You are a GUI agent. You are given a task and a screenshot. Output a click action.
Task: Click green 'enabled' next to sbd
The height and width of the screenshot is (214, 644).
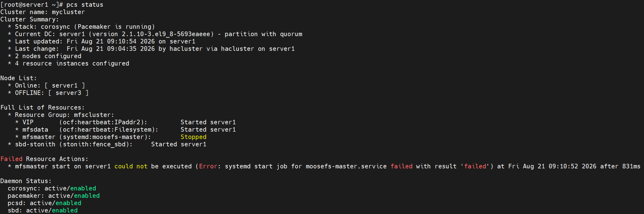click(x=65, y=211)
